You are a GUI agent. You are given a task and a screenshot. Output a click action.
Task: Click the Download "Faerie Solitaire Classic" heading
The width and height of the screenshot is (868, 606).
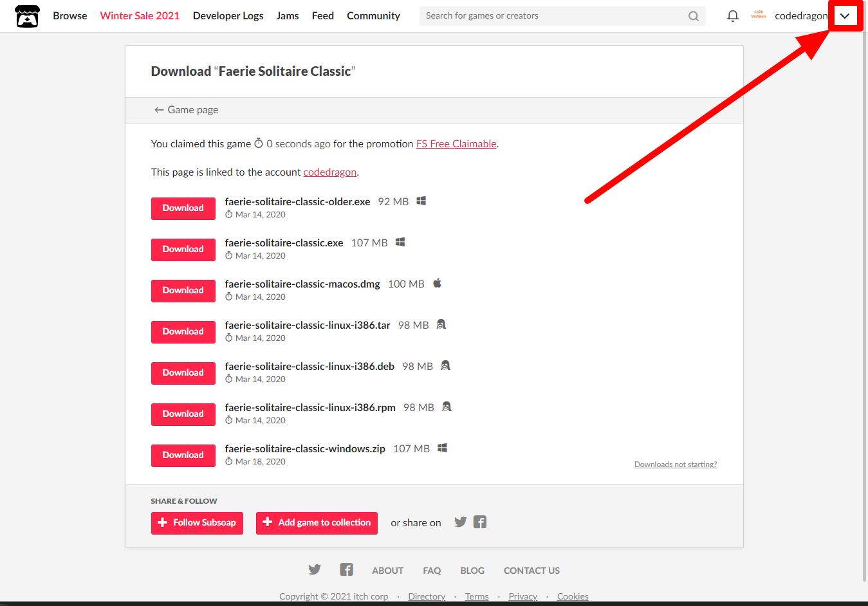coord(253,71)
